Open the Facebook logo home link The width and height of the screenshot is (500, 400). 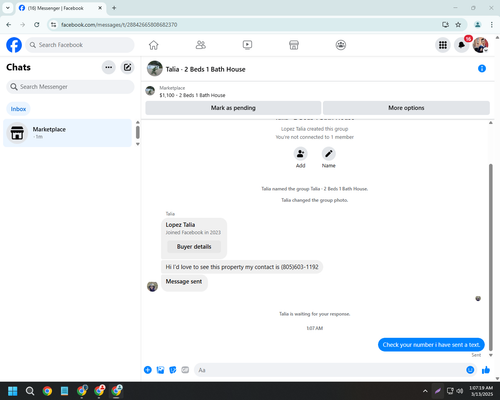pos(14,45)
